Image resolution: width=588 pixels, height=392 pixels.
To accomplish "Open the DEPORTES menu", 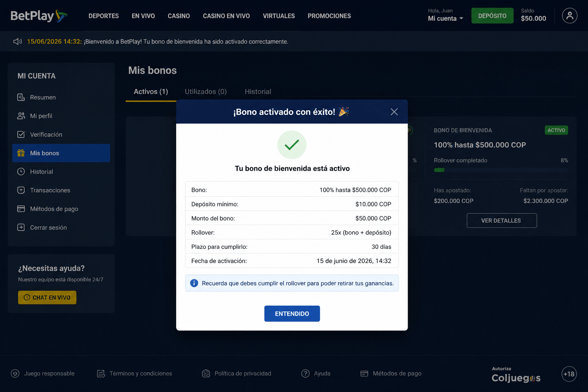I will (104, 16).
